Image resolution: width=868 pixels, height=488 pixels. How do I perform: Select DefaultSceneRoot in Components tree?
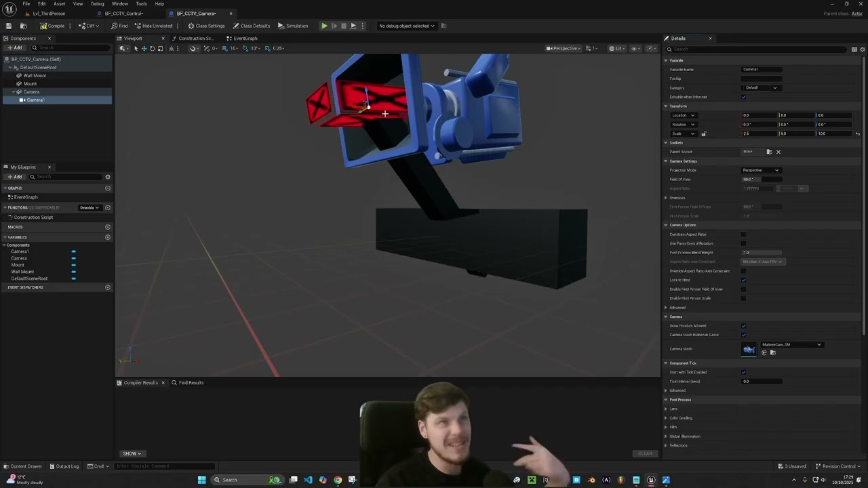click(x=38, y=67)
